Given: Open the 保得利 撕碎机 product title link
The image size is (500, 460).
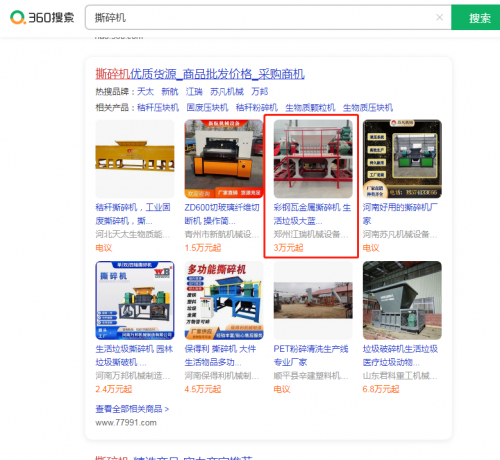Looking at the screenshot, I should pyautogui.click(x=220, y=355).
